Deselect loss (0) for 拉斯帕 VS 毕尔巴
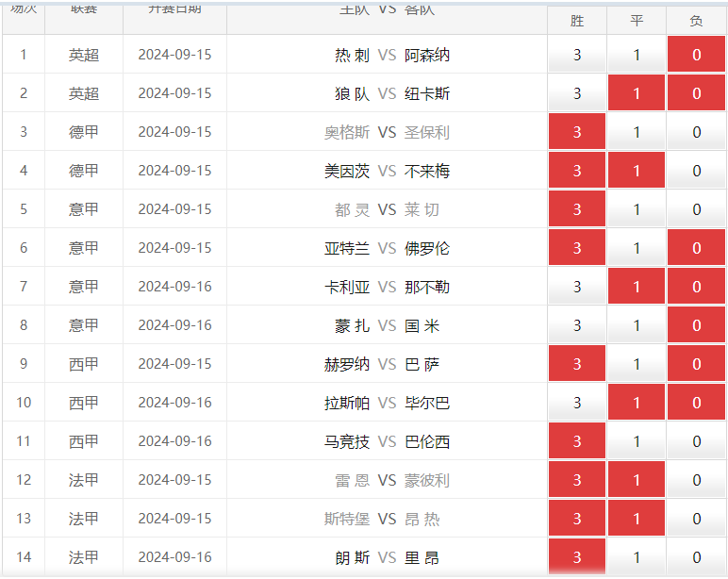This screenshot has height=579, width=728. coord(696,403)
